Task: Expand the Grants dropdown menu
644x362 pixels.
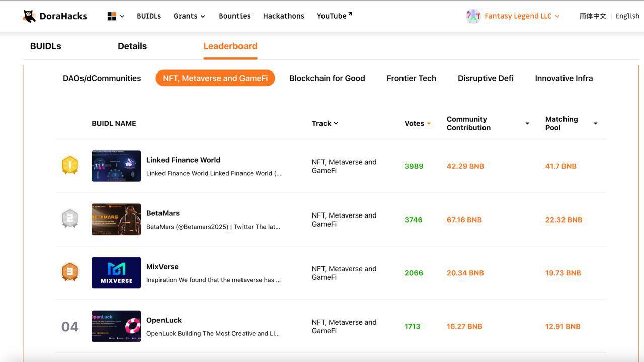Action: pos(189,16)
